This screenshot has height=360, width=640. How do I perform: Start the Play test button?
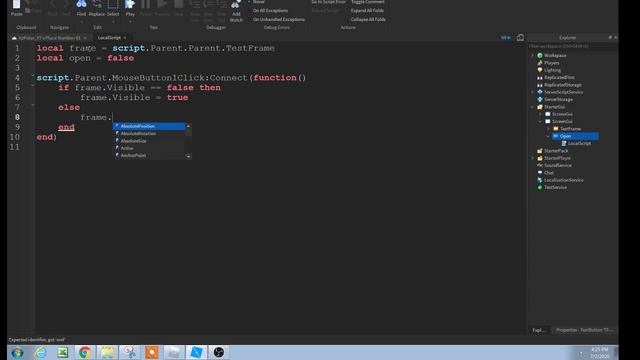coord(130,7)
